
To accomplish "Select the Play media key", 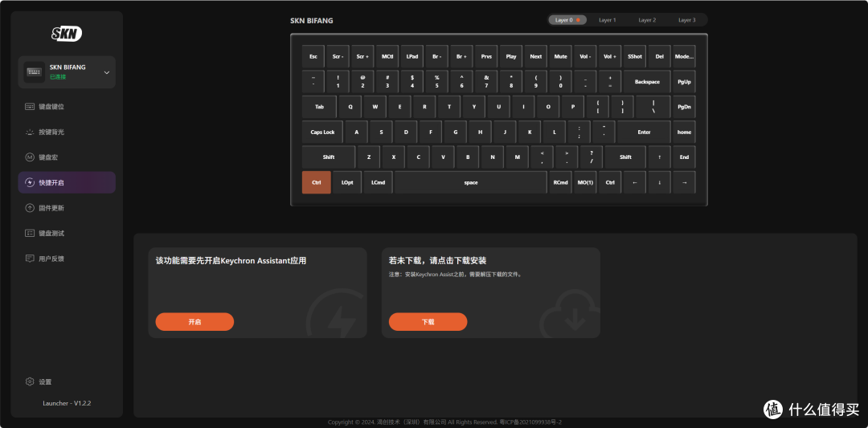I will [x=511, y=56].
